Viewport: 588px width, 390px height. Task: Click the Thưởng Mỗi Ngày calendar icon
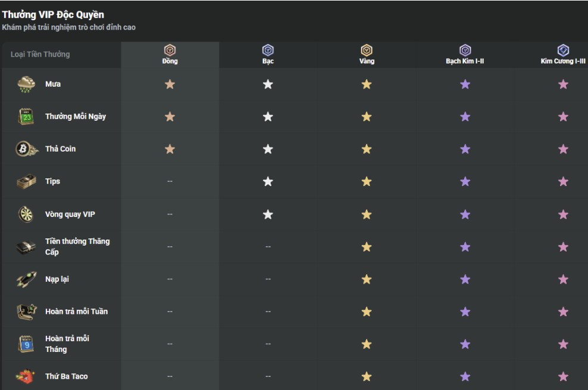pyautogui.click(x=26, y=117)
